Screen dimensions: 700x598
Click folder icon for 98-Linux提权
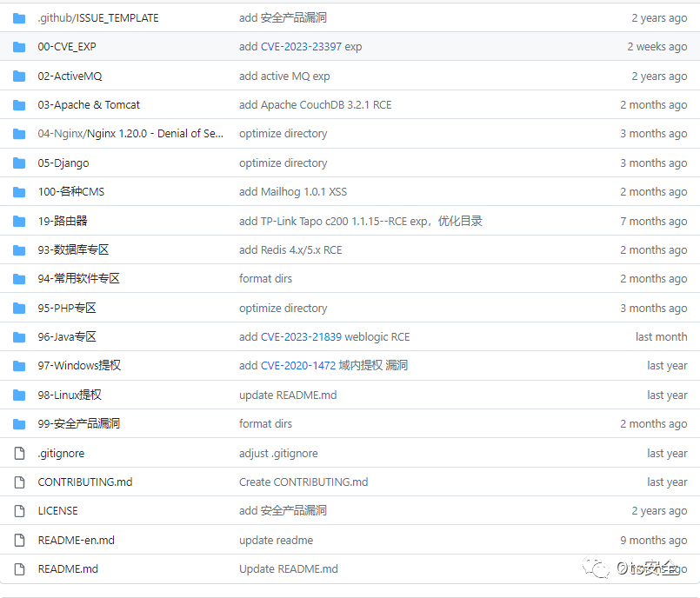click(19, 395)
